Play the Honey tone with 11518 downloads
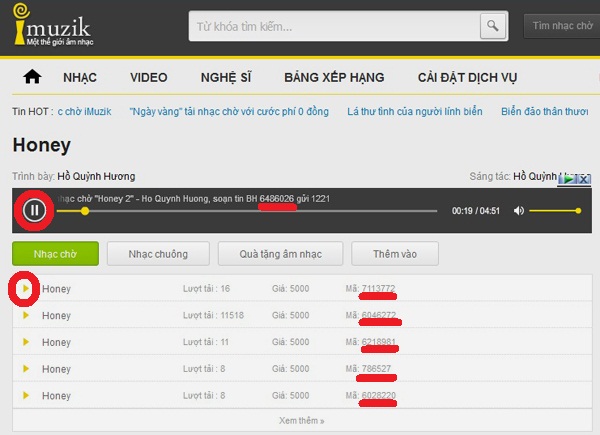Viewport: 600px width, 435px height. (26, 315)
